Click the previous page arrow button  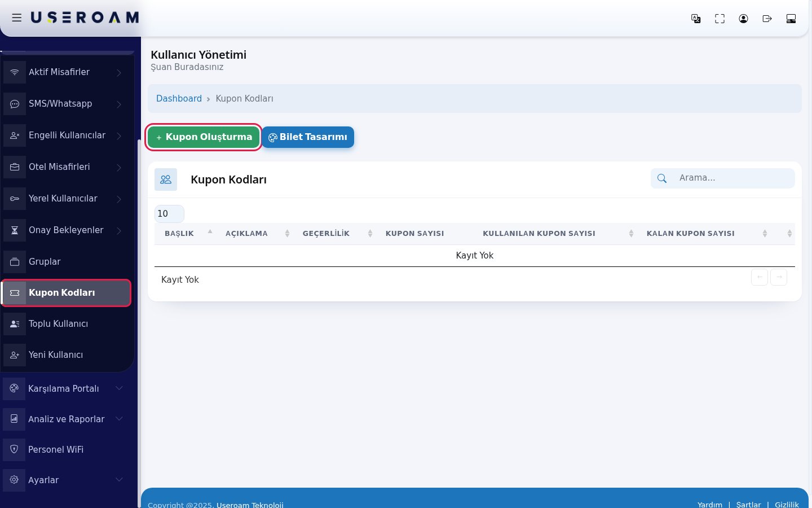[760, 277]
